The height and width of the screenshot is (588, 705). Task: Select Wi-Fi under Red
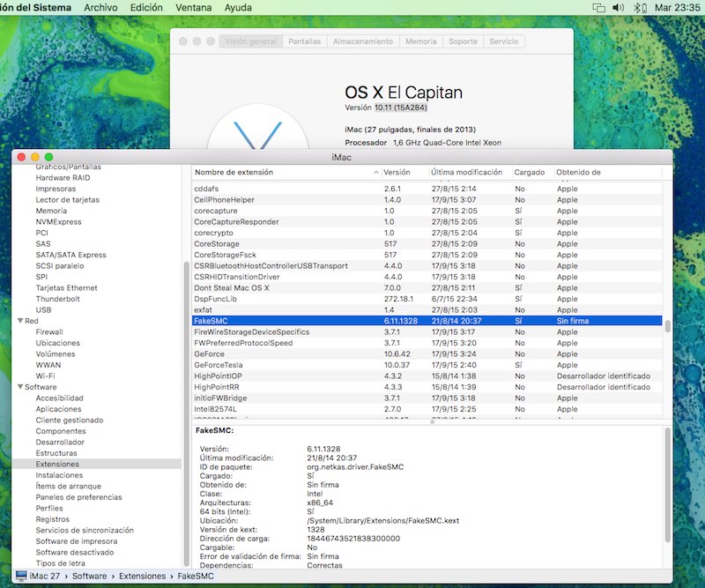point(45,376)
